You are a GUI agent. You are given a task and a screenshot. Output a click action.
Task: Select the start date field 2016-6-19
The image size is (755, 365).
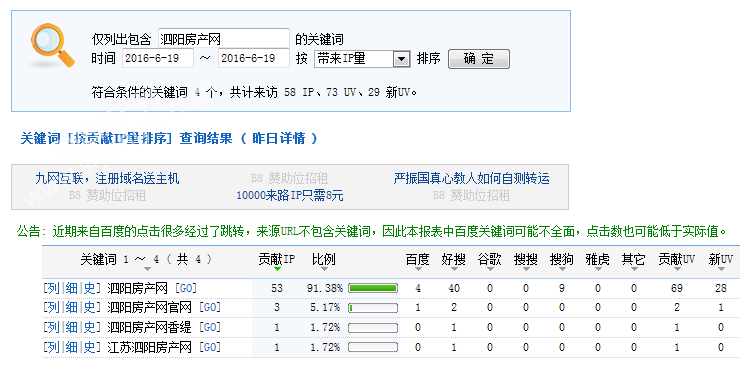[158, 59]
